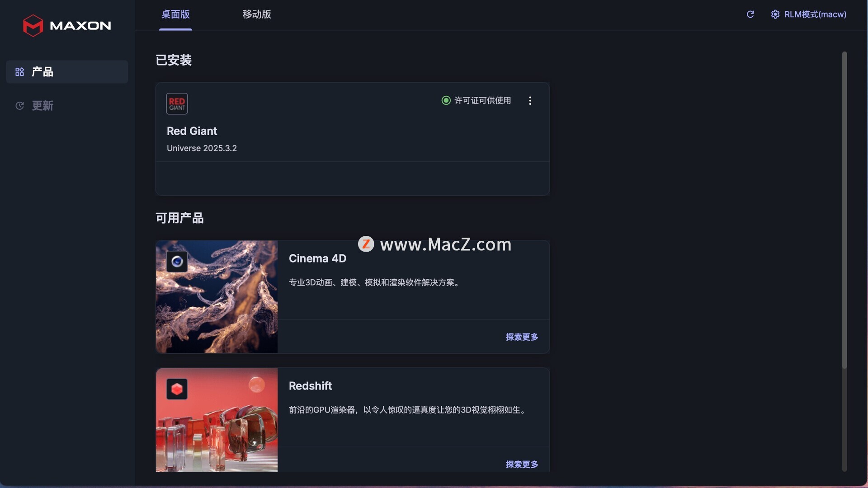The width and height of the screenshot is (868, 488).
Task: Click the Cinema 4D product title
Action: (x=317, y=258)
